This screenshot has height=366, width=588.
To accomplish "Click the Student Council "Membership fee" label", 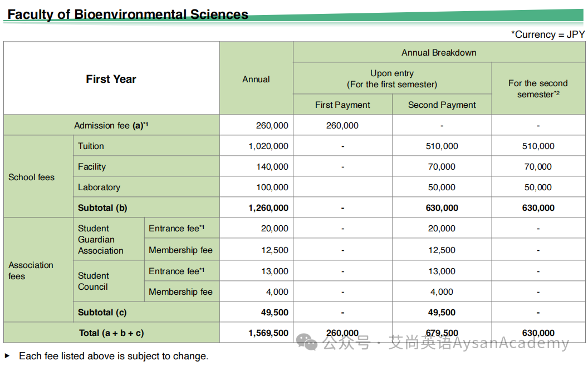I will click(x=180, y=292).
